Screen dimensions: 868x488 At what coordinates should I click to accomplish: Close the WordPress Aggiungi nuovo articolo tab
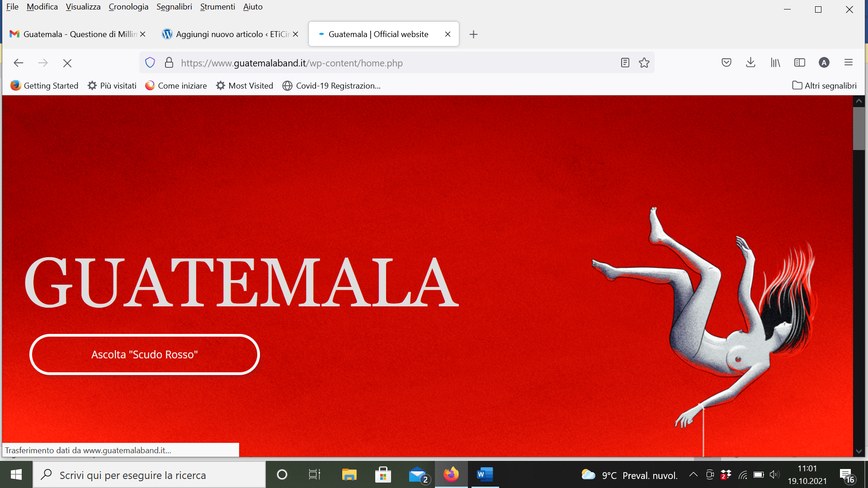tap(295, 34)
